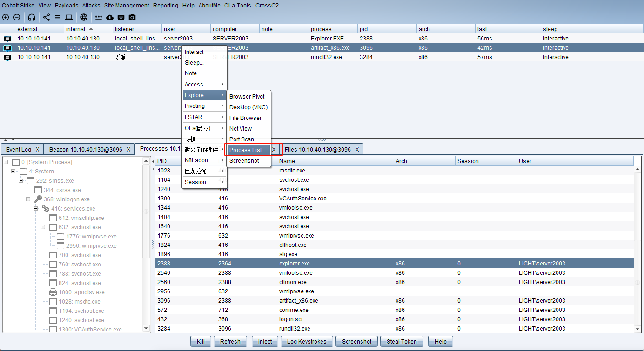Image resolution: width=644 pixels, height=351 pixels.
Task: Click the printer icon beside spoolsv.exe
Action: (x=53, y=292)
